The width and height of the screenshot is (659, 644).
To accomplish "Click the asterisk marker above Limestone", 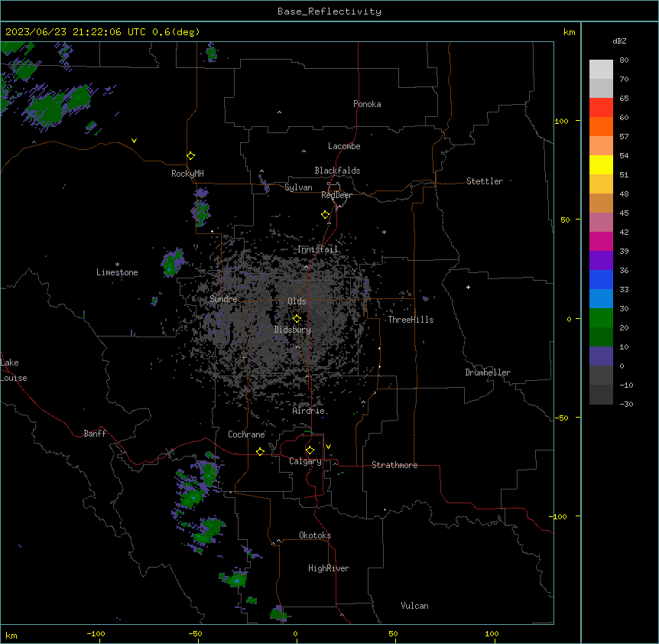I will [x=117, y=264].
